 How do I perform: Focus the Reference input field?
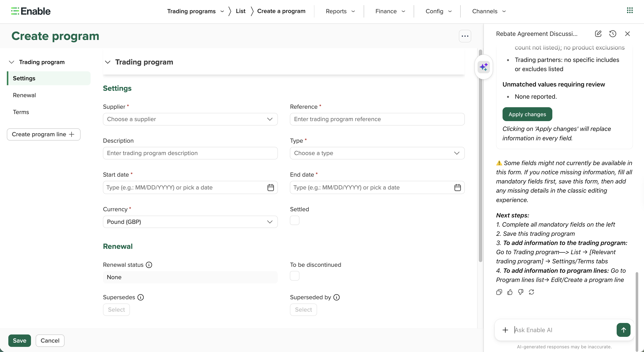(x=377, y=119)
